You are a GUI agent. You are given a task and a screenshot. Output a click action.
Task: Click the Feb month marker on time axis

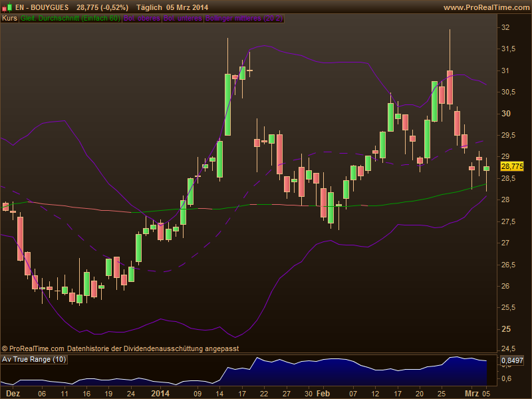click(x=323, y=393)
